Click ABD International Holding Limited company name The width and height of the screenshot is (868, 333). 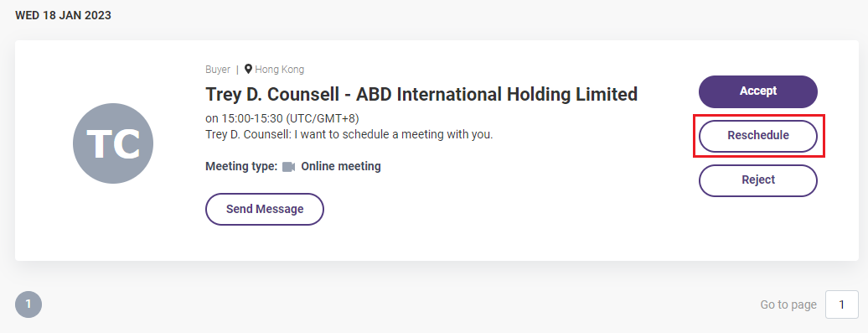pyautogui.click(x=497, y=94)
